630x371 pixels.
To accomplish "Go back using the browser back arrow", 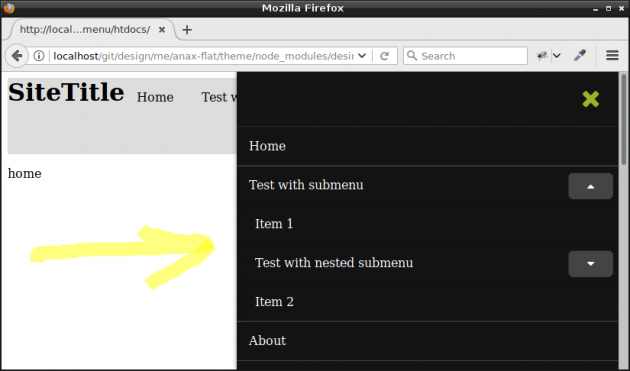I will [17, 55].
